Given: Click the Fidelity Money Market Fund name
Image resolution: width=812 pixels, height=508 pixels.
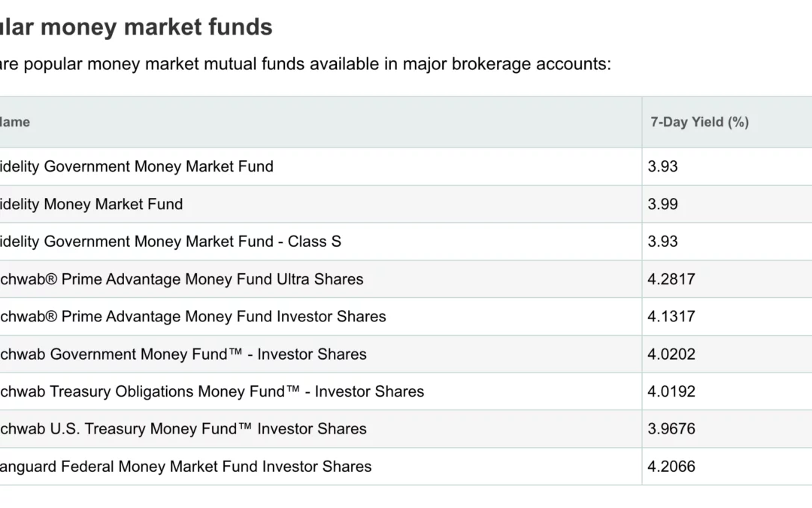Looking at the screenshot, I should 91,204.
